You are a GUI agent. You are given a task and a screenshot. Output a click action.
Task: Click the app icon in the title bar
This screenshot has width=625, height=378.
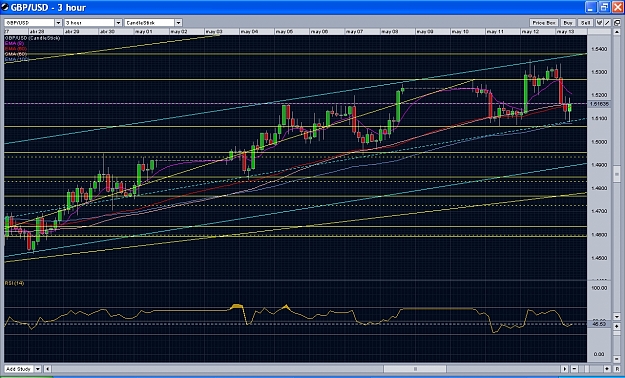(5, 7)
